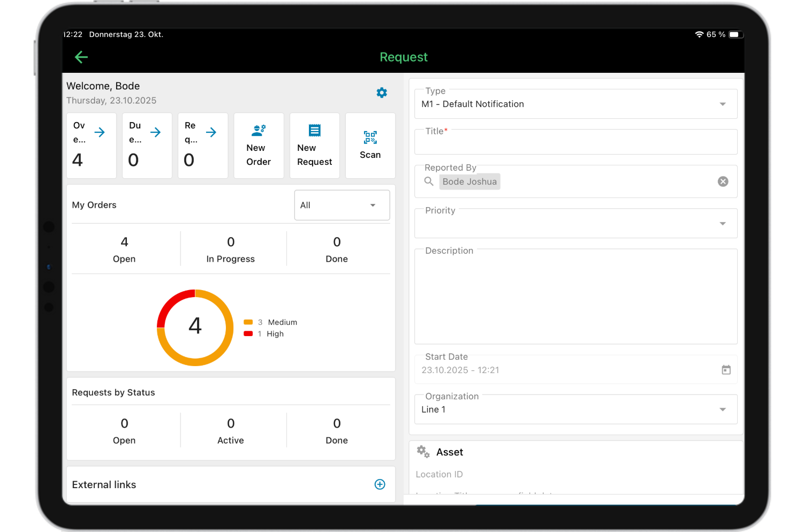Screen dimensions: 803x532
Task: Click the Medium legend color swatch
Action: click(x=248, y=322)
